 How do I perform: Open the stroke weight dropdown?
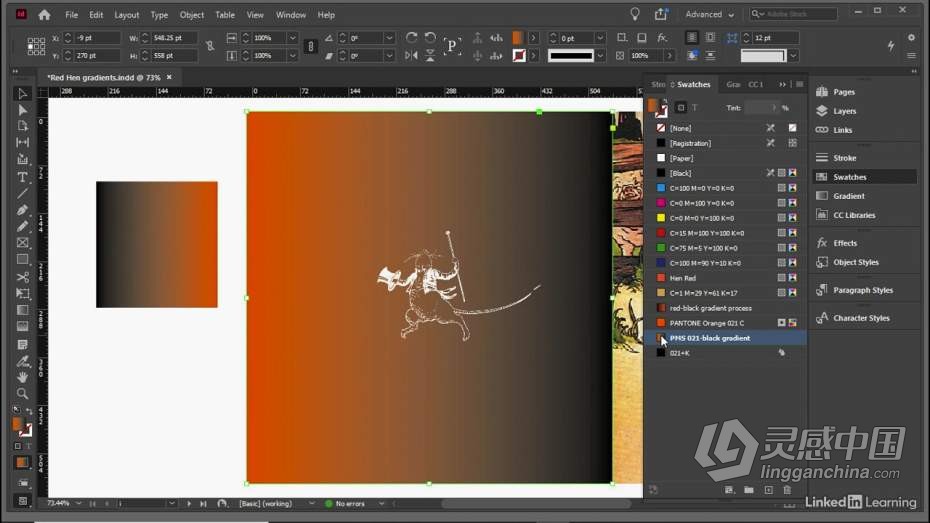tap(600, 37)
